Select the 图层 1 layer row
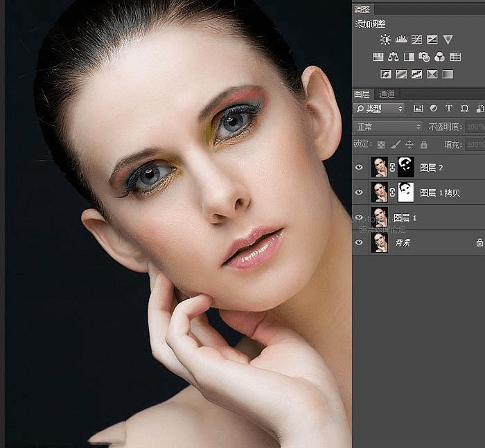The image size is (485, 448). [418, 217]
